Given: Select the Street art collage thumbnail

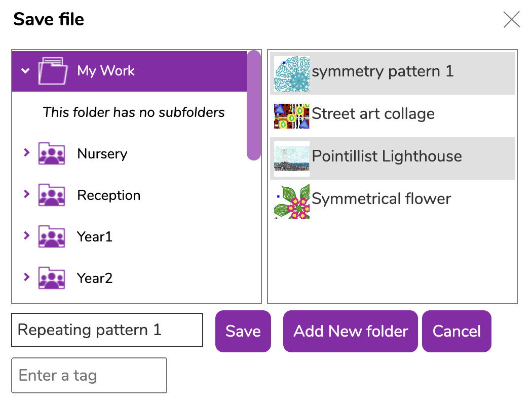Looking at the screenshot, I should [x=292, y=116].
